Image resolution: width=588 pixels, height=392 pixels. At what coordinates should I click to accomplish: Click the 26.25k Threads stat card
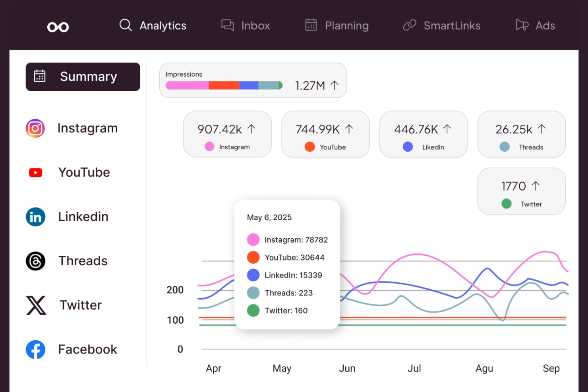[x=522, y=134]
